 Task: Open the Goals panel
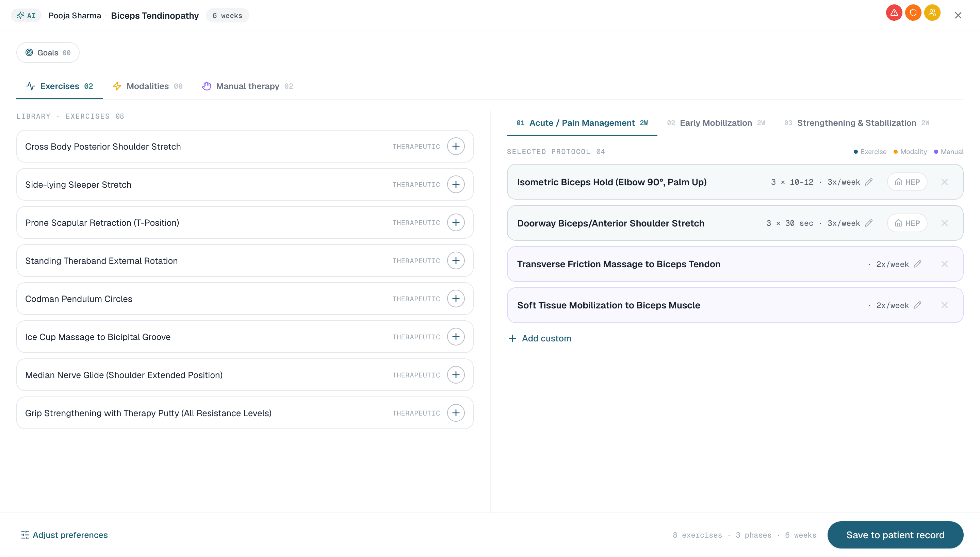point(48,52)
